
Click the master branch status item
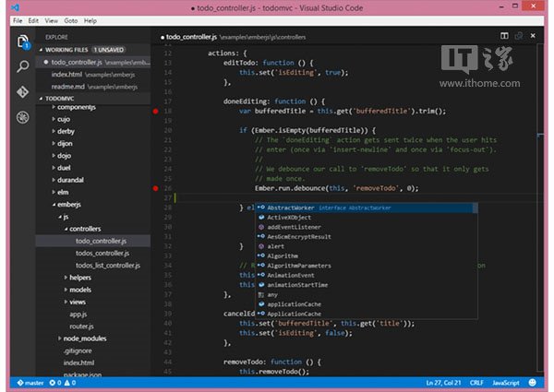coord(30,383)
